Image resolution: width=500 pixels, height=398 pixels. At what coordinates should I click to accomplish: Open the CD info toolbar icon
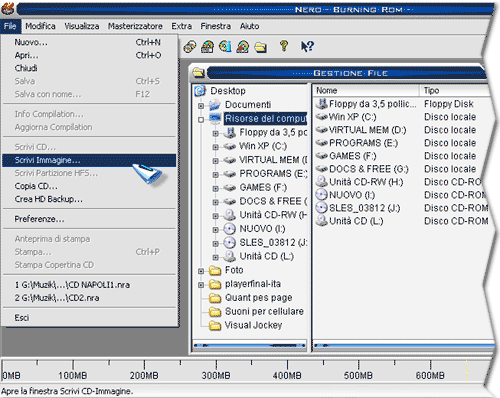[x=225, y=46]
